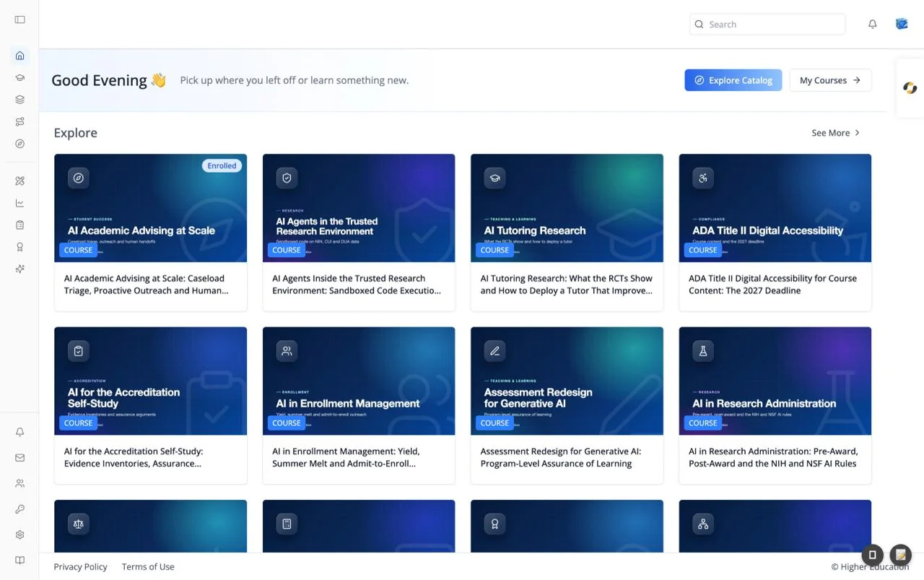Toggle the sidebar panel icon
The height and width of the screenshot is (580, 924).
[x=19, y=20]
